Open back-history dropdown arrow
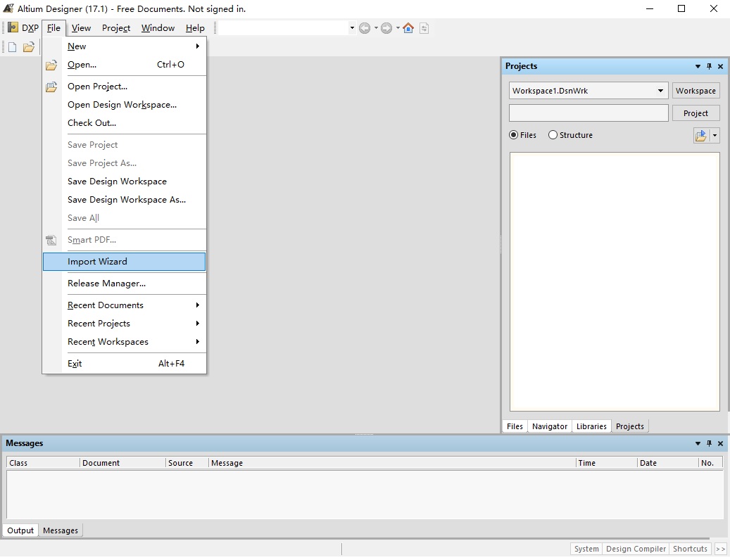 point(376,28)
